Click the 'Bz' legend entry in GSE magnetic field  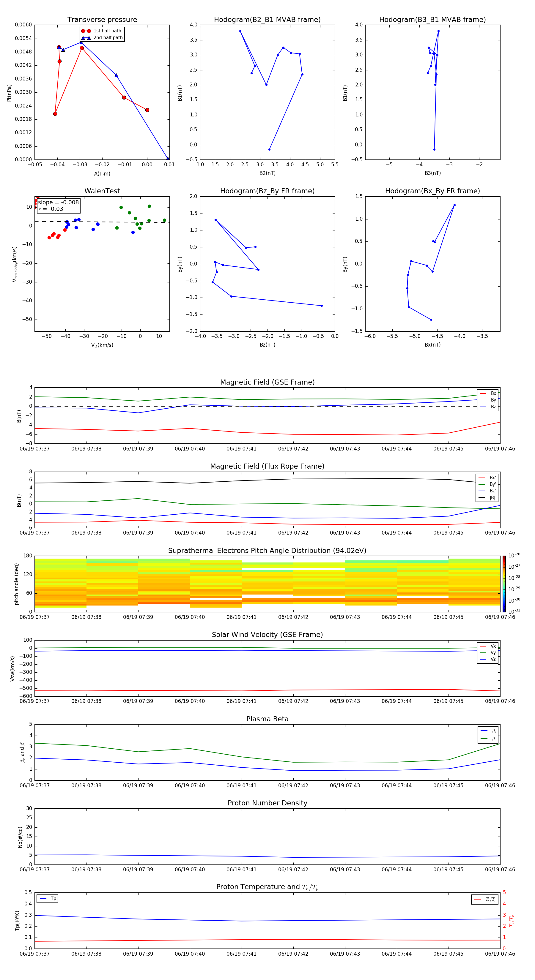[488, 407]
